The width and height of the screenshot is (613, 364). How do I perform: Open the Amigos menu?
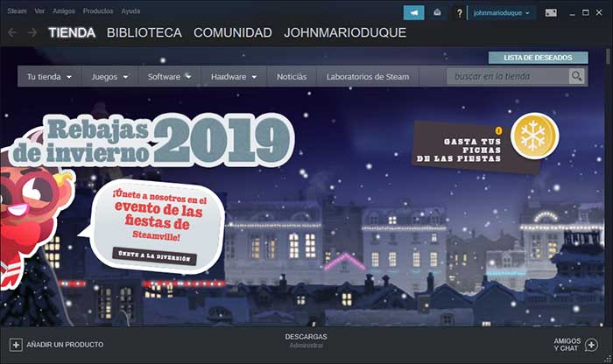pos(64,10)
